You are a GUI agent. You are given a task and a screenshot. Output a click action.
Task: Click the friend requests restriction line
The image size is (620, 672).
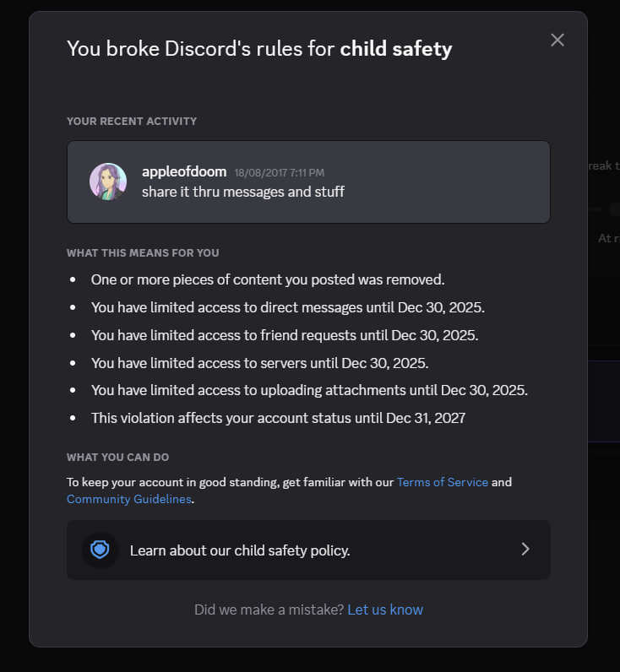(x=284, y=335)
